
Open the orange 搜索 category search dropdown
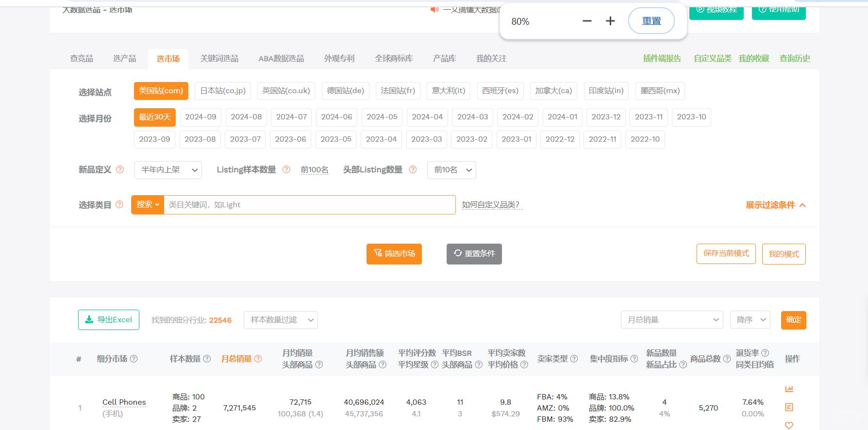(x=148, y=205)
